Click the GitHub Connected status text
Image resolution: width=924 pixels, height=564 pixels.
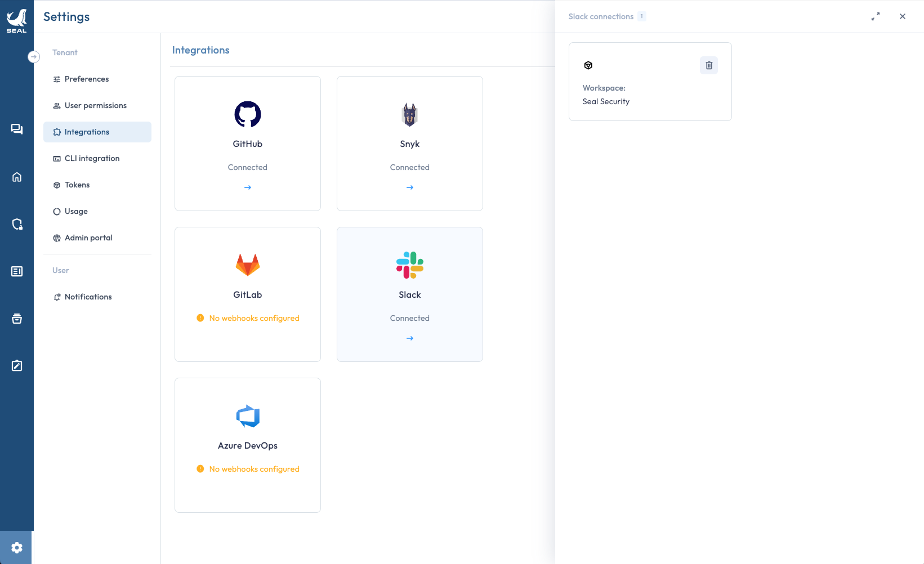(x=248, y=167)
